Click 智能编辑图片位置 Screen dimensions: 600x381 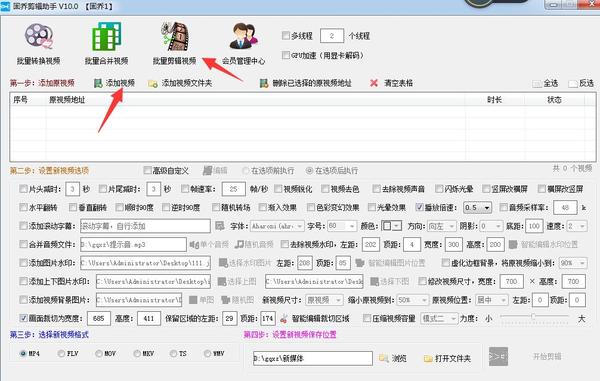coord(390,263)
